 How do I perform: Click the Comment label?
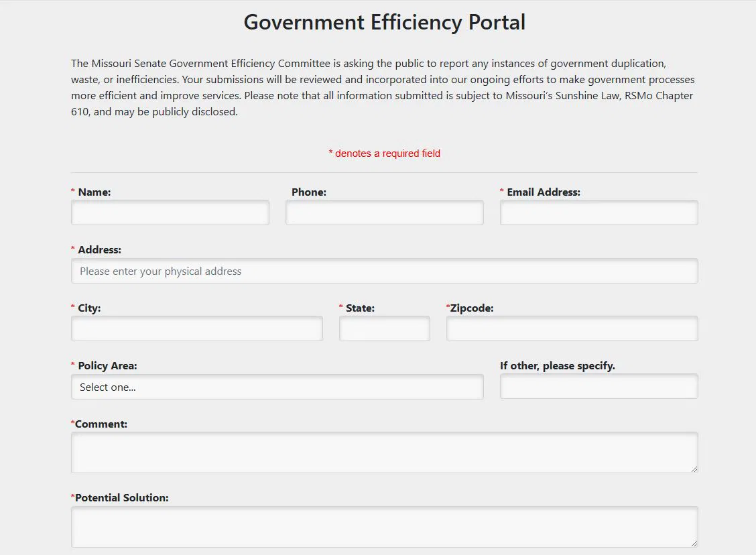[x=101, y=424]
